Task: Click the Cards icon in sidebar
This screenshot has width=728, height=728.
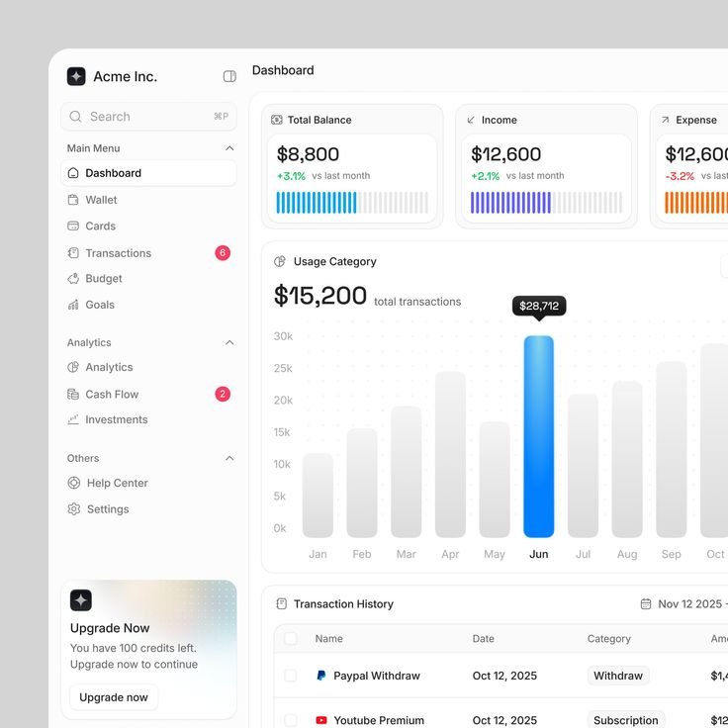Action: pos(73,226)
